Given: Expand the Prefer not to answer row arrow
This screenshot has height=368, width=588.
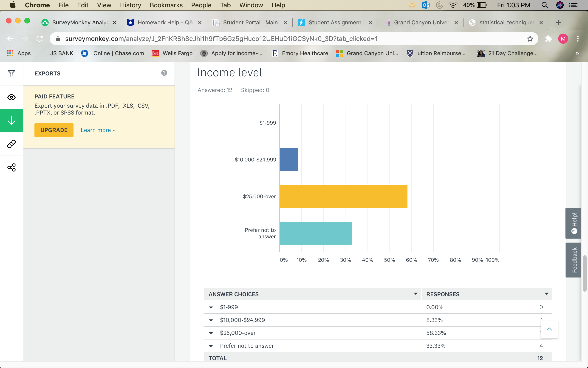Looking at the screenshot, I should [x=211, y=346].
